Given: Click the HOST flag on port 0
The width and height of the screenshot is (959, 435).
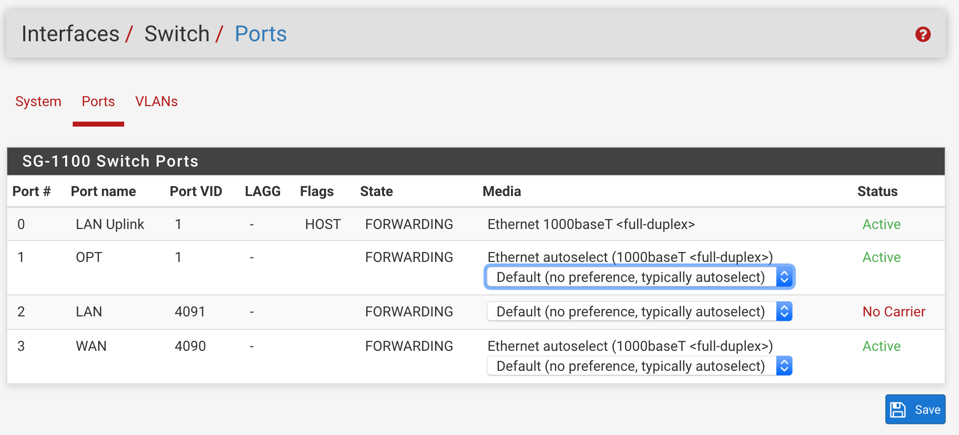Looking at the screenshot, I should [323, 225].
